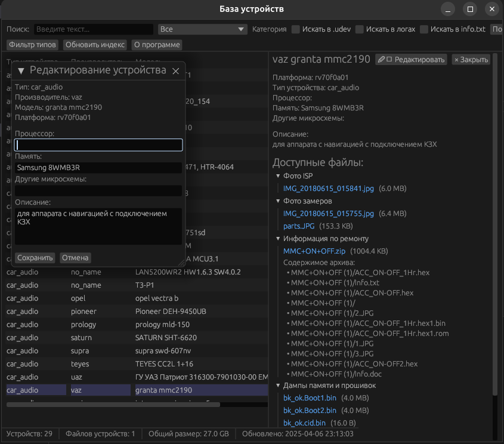Screen dimensions: 504x444
Task: Open parts.JPG file link
Action: click(299, 226)
